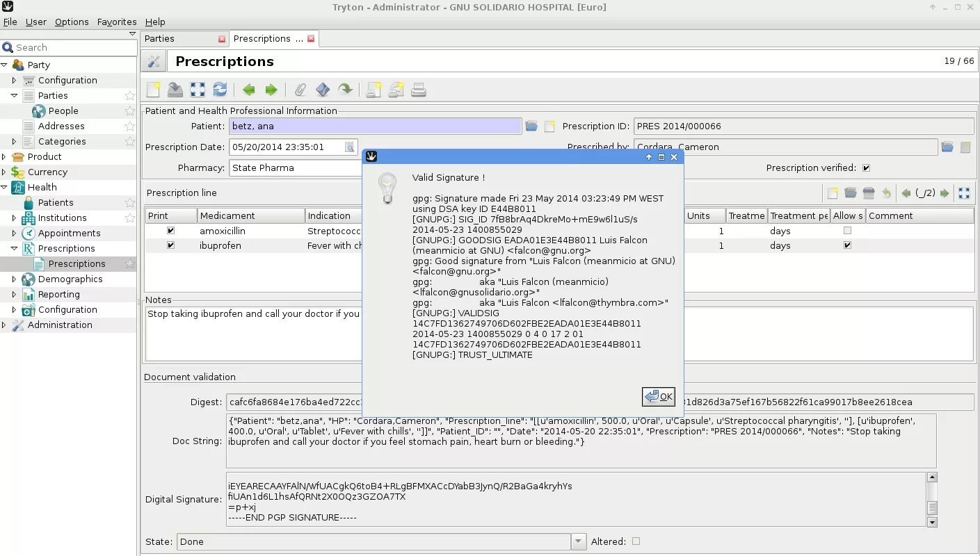Screen dimensions: 980x556
Task: Open calendar picker for Prescription Date
Action: click(350, 147)
